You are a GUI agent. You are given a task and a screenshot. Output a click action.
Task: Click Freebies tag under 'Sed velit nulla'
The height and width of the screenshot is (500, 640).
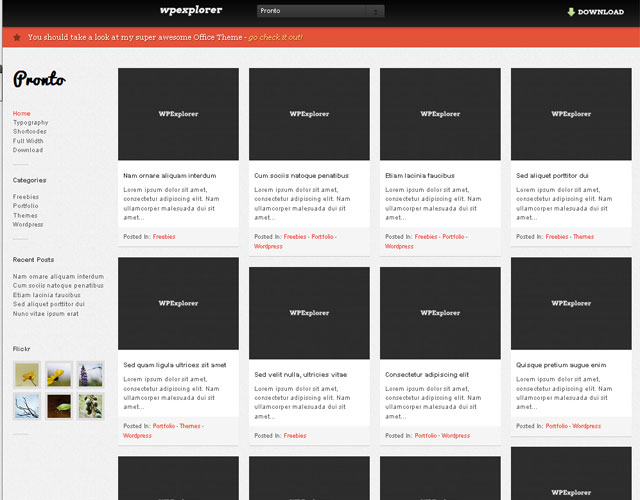(295, 436)
